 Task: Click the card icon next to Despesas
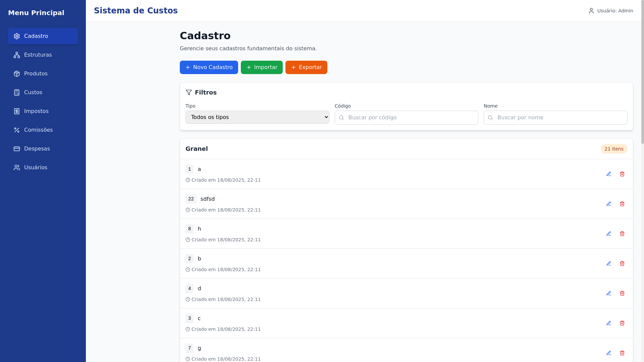pyautogui.click(x=17, y=149)
